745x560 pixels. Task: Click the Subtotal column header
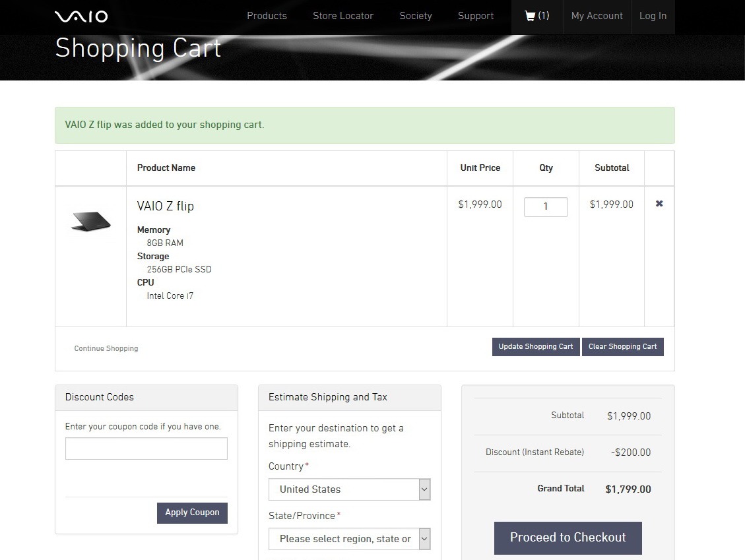click(x=612, y=168)
